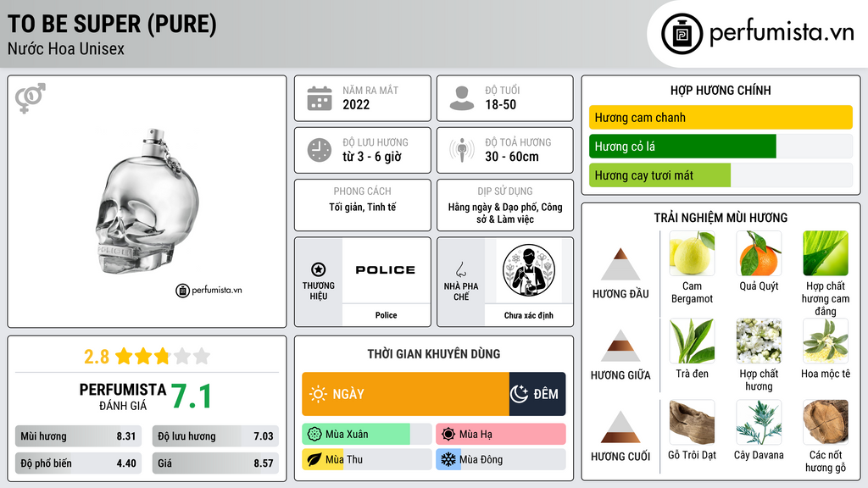The width and height of the screenshot is (868, 488).
Task: Select the Trà đen note image
Action: pyautogui.click(x=692, y=341)
